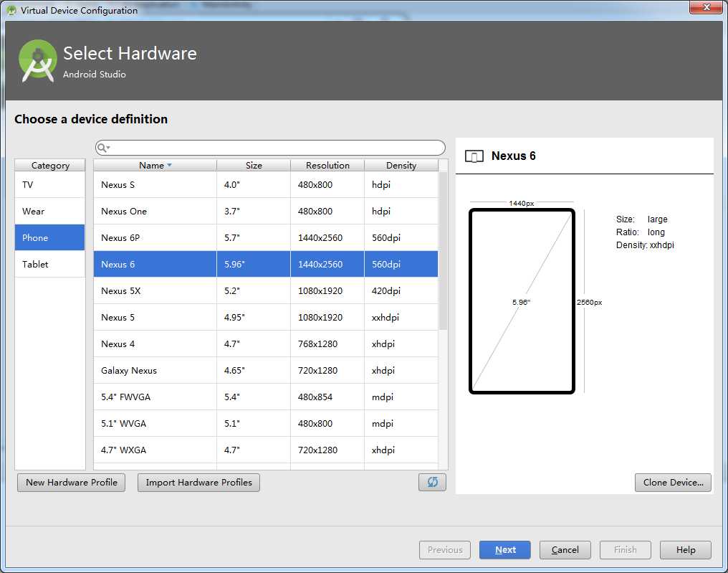728x573 pixels.
Task: Click the 4.95" size cell
Action: pos(254,317)
